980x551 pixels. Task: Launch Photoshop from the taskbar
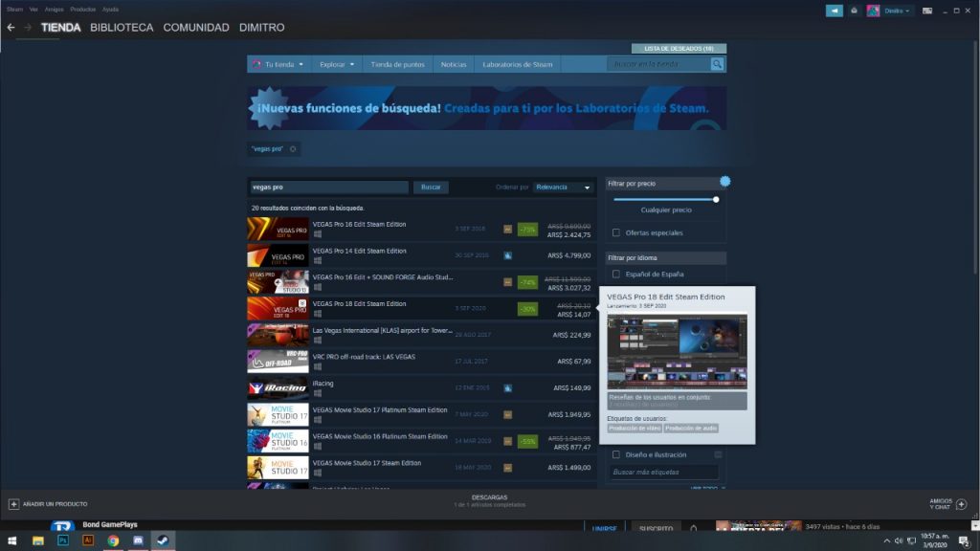(63, 540)
